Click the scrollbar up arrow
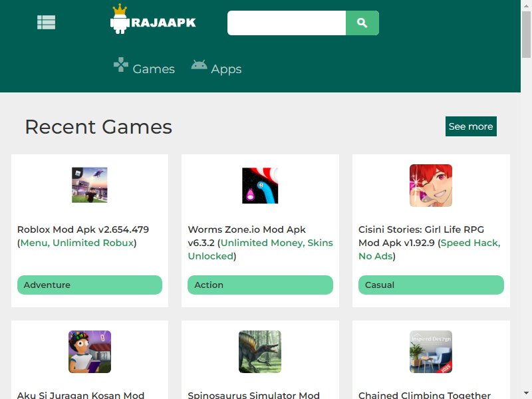The height and width of the screenshot is (399, 532). pyautogui.click(x=527, y=5)
